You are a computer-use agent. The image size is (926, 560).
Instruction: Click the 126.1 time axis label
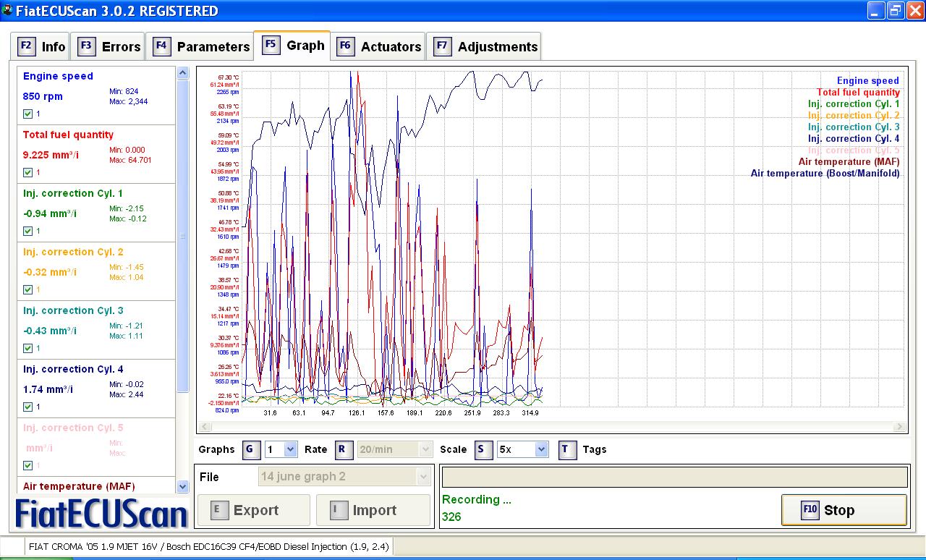pyautogui.click(x=357, y=413)
